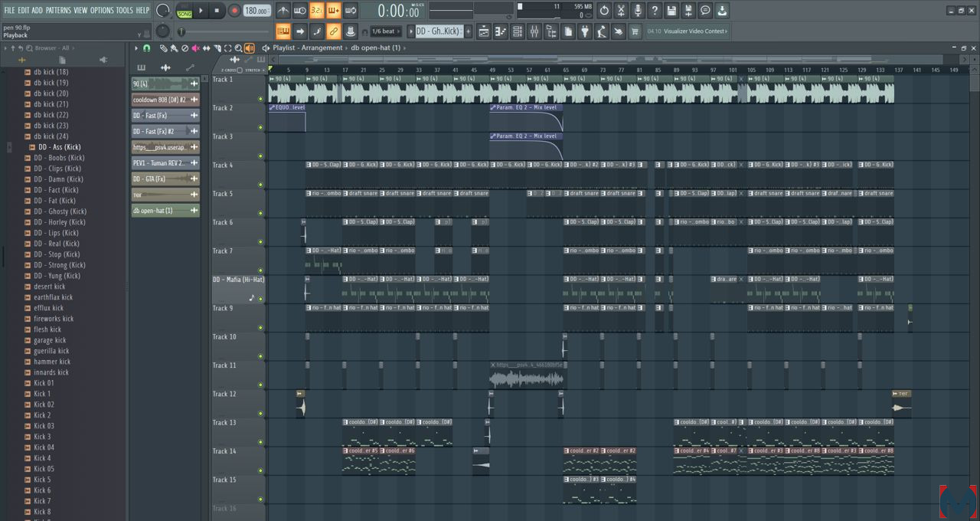This screenshot has width=980, height=521.
Task: Toggle the Playlist snap magnet
Action: point(146,48)
